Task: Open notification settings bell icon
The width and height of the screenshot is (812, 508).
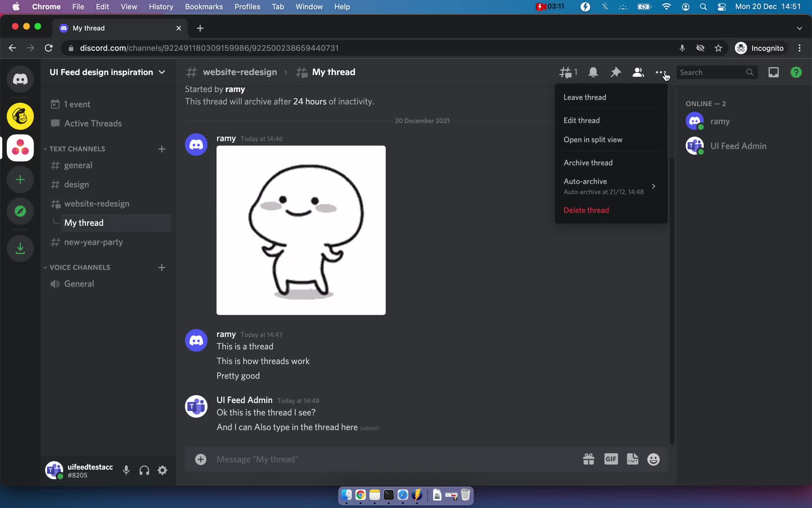Action: [593, 72]
